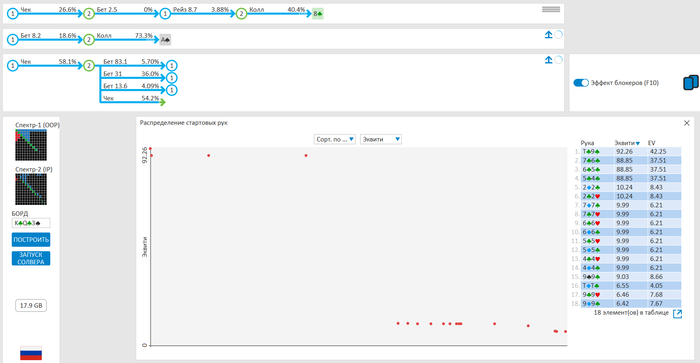Screen dimensions: 700x363
Task: Select hand T♣9♣ in the table
Action: click(x=631, y=152)
